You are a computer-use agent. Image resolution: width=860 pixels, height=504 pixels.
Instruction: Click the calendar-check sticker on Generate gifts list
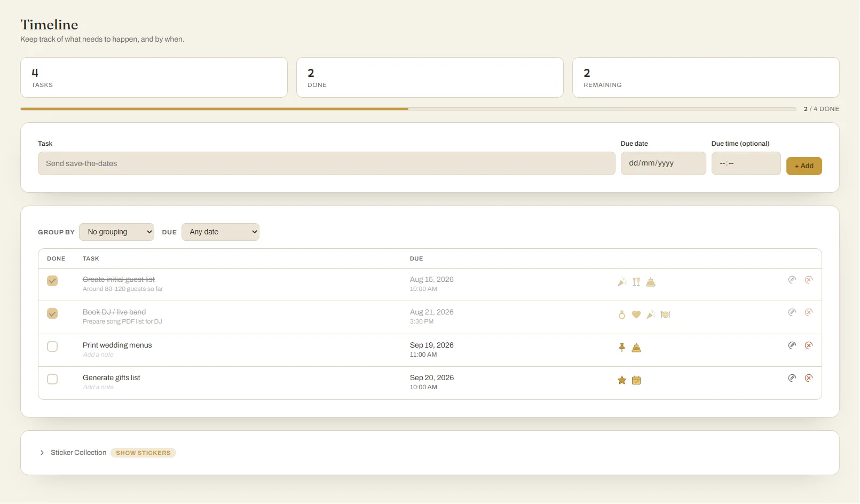pyautogui.click(x=636, y=380)
